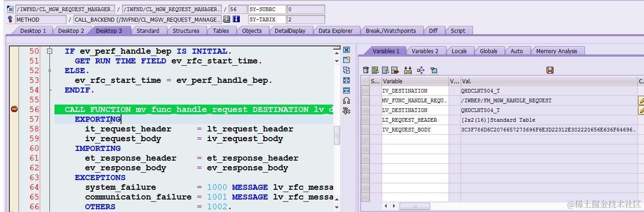Click the toolbar icon of yellow squares with down arrows
This screenshot has height=212, width=644.
point(407,70)
